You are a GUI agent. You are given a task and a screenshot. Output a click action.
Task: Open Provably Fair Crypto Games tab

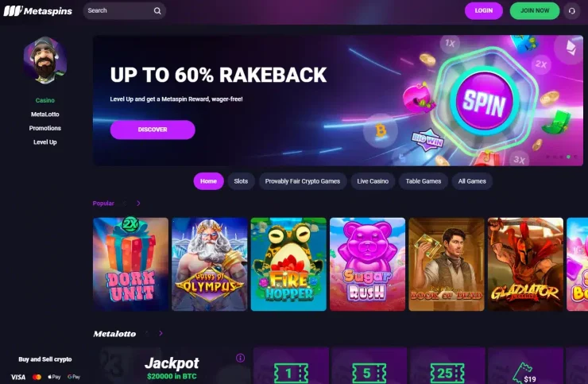coord(302,181)
